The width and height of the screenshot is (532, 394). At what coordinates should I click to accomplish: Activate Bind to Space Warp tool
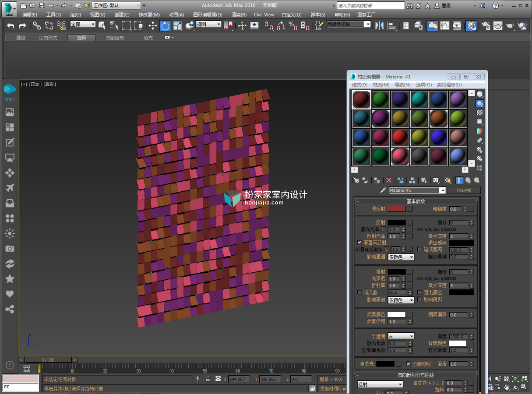(x=62, y=25)
